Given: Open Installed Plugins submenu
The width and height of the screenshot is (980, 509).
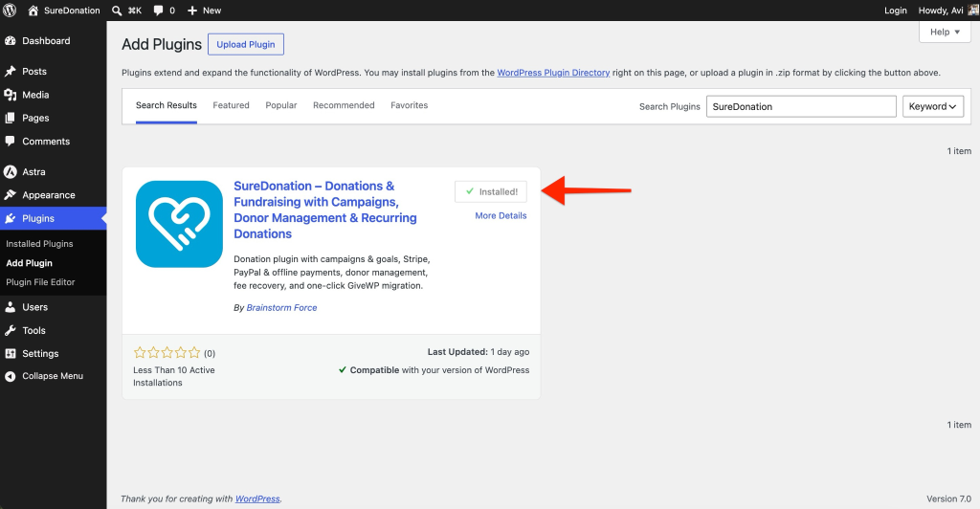Looking at the screenshot, I should click(x=39, y=244).
